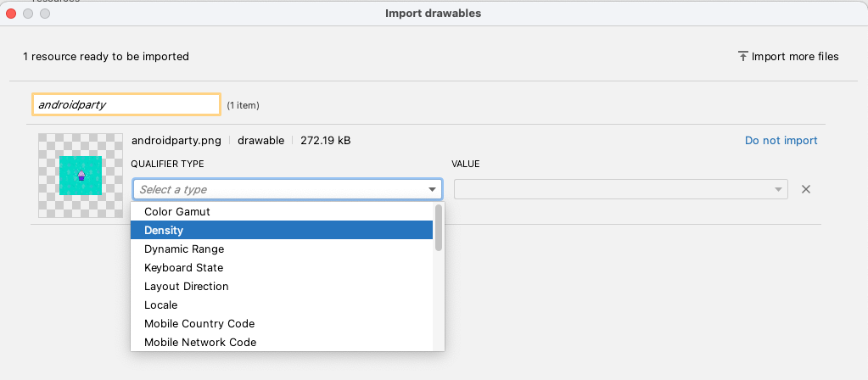Choose Layout Direction from the list
The width and height of the screenshot is (868, 380).
186,287
